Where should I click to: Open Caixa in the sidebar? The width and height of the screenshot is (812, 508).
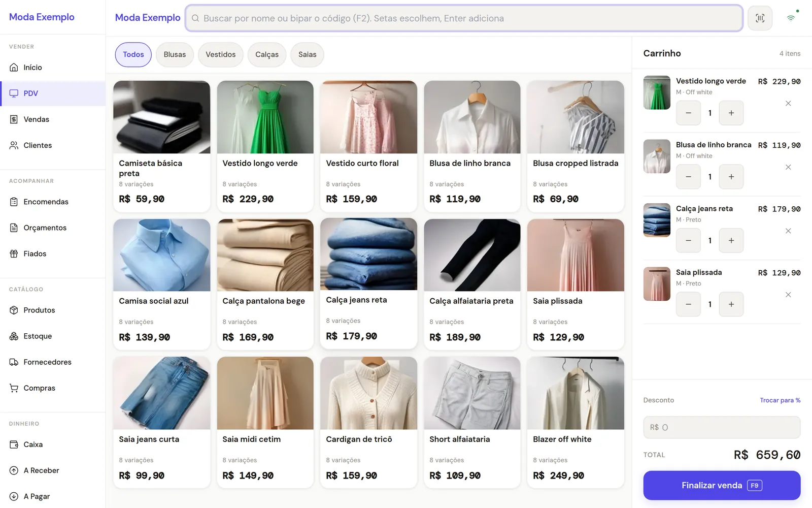point(53,444)
